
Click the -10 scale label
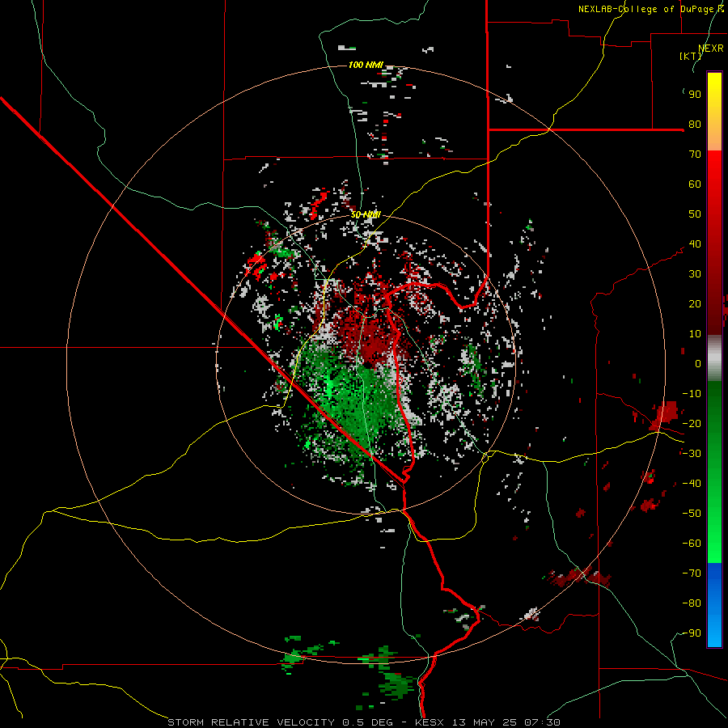click(692, 394)
